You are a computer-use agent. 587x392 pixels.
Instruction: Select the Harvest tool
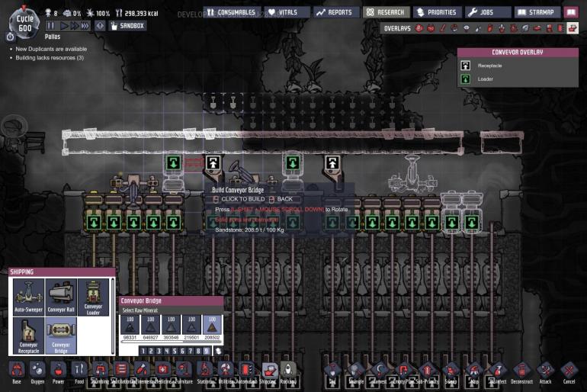pos(380,372)
